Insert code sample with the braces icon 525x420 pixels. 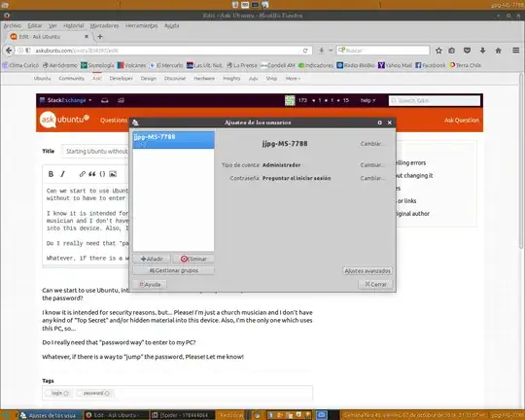click(x=102, y=174)
